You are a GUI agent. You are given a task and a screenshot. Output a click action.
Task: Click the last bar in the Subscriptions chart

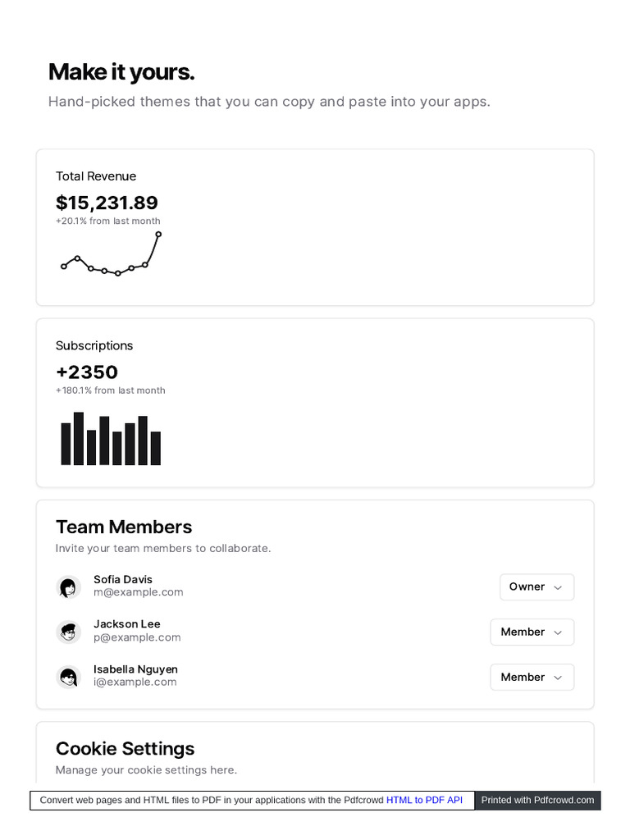[156, 449]
